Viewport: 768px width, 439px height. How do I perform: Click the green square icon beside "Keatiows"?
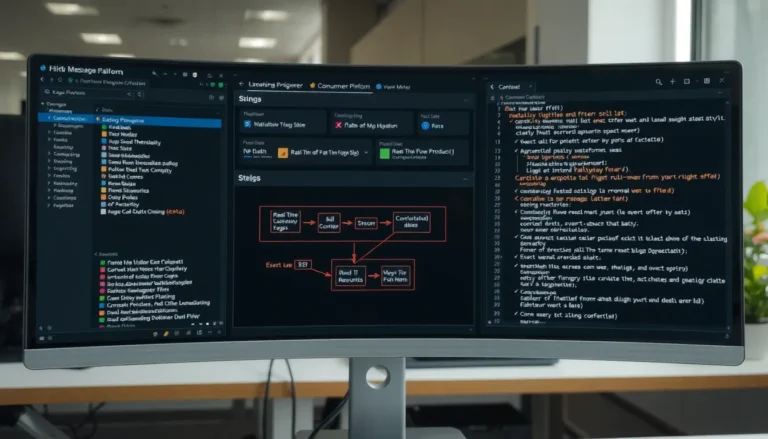[104, 127]
